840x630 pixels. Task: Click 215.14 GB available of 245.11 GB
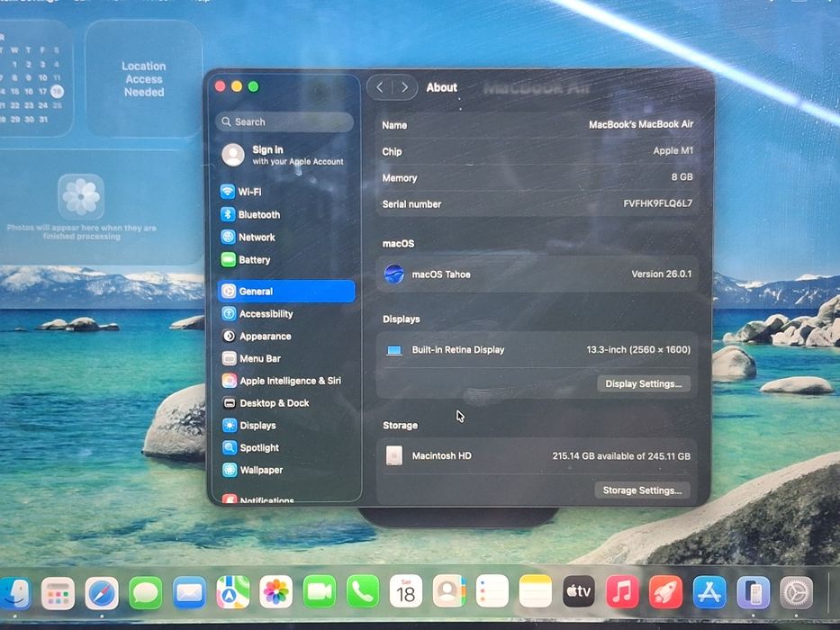621,456
